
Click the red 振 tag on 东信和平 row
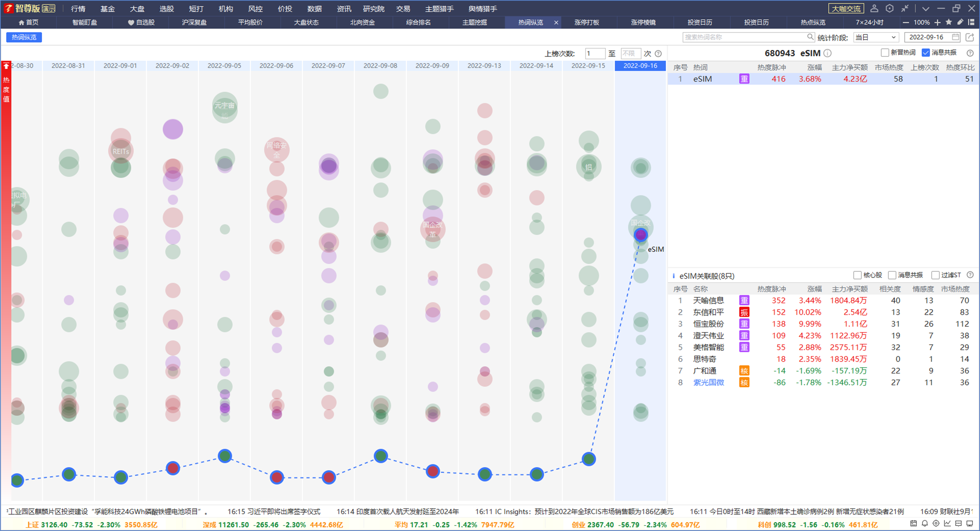point(744,312)
